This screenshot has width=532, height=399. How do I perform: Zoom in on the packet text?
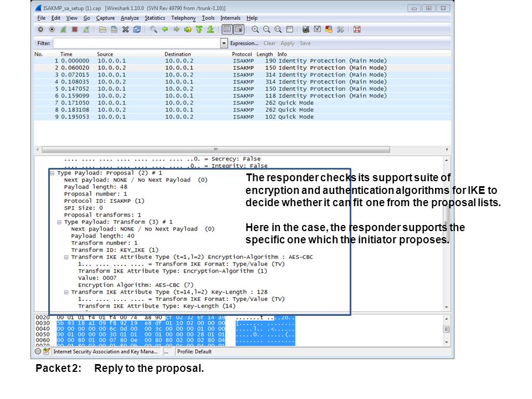click(x=255, y=29)
